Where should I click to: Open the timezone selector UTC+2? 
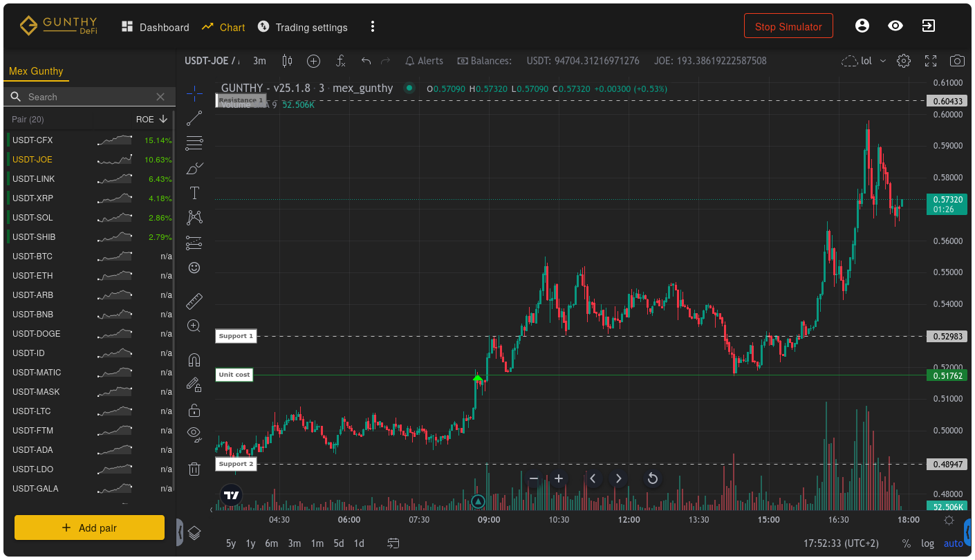841,543
